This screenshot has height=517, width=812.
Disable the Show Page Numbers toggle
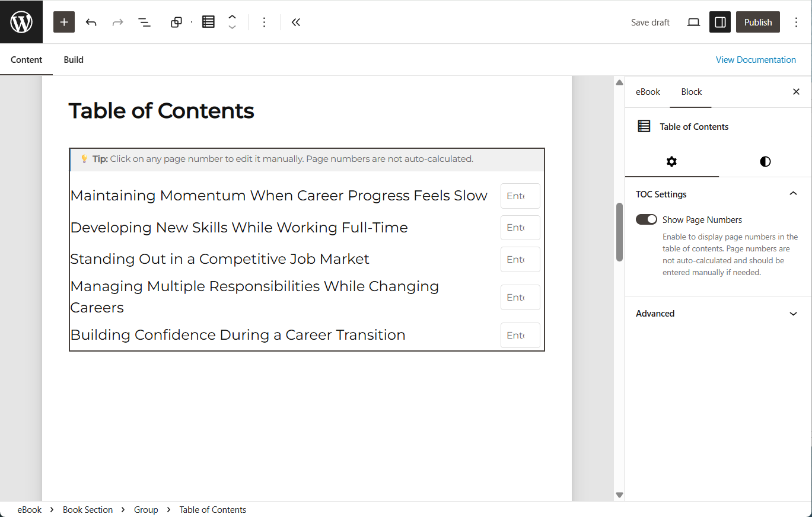point(646,219)
